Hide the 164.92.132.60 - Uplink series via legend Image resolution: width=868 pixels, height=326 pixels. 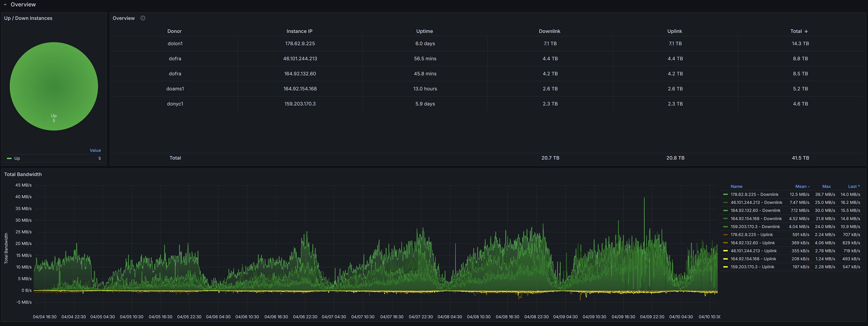(x=756, y=243)
